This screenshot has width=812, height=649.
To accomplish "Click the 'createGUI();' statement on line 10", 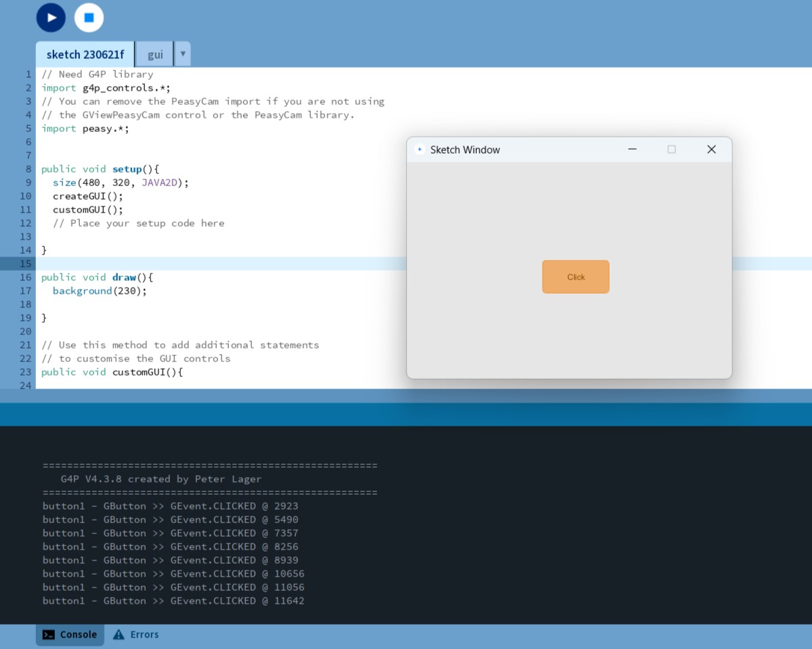I will tap(87, 196).
